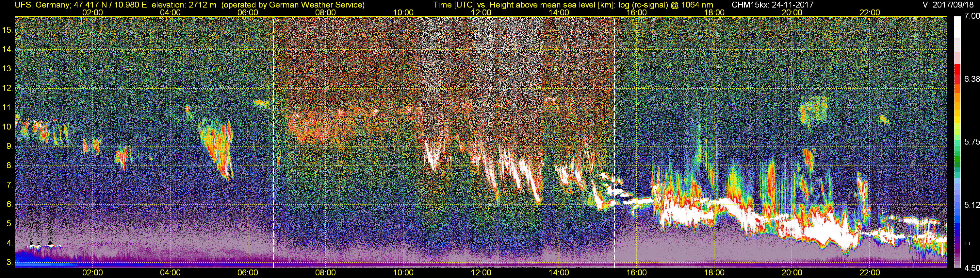Click the '5.75' colorbar scale value

[x=972, y=142]
